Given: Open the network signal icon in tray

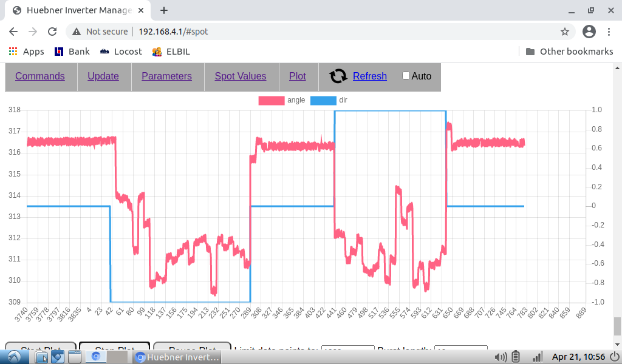Looking at the screenshot, I should [536, 357].
